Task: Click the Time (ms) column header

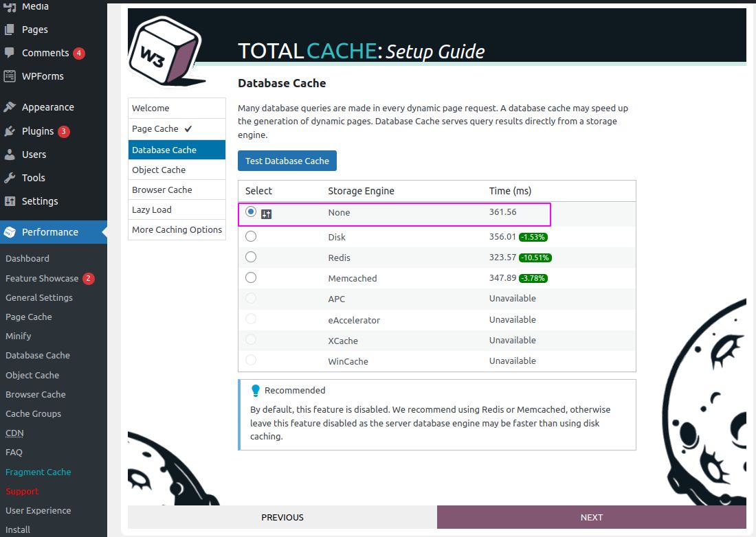Action: pyautogui.click(x=510, y=191)
